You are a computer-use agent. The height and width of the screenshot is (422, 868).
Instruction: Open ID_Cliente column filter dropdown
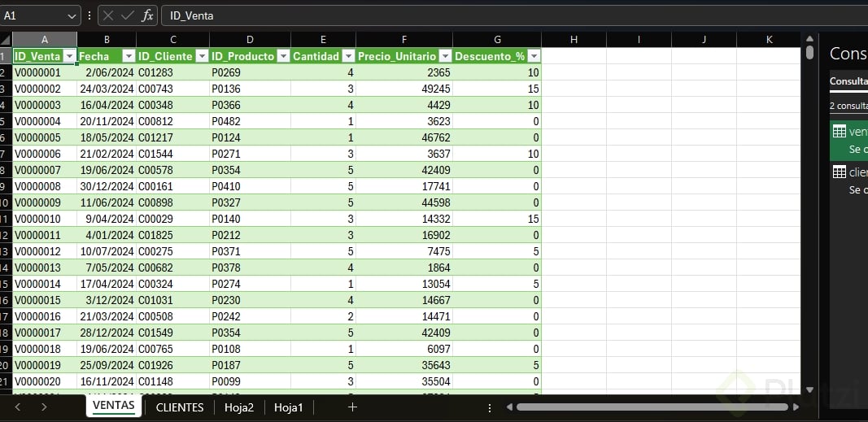[x=202, y=56]
